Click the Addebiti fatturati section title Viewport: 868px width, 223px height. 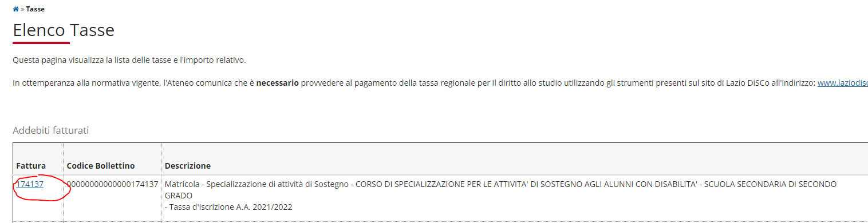[51, 130]
